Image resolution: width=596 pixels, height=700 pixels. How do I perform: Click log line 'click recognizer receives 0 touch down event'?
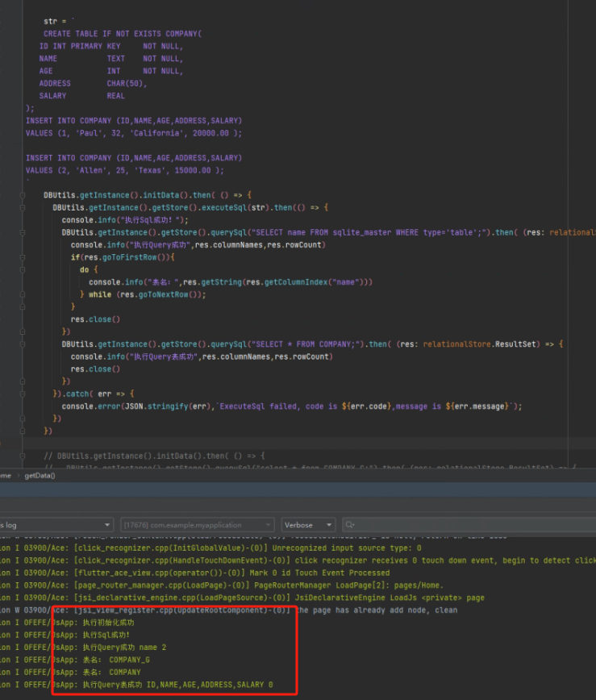(298, 560)
